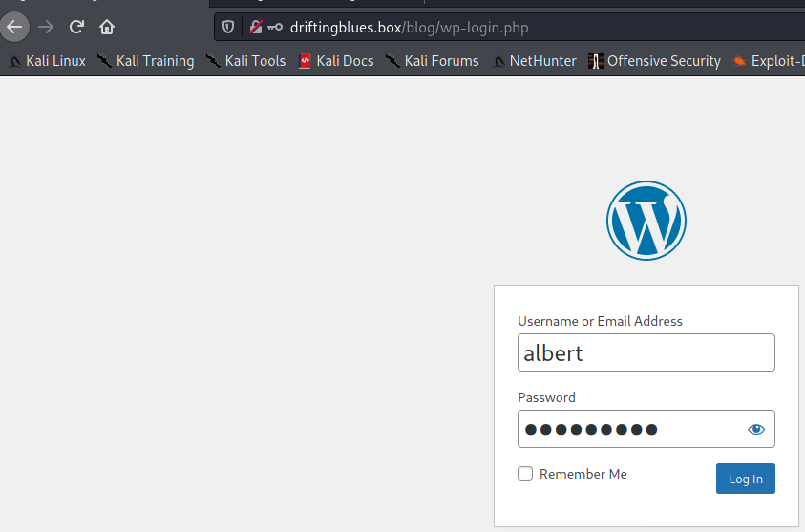Open the Kali Linux bookmark
This screenshot has height=532, width=805.
coord(47,61)
